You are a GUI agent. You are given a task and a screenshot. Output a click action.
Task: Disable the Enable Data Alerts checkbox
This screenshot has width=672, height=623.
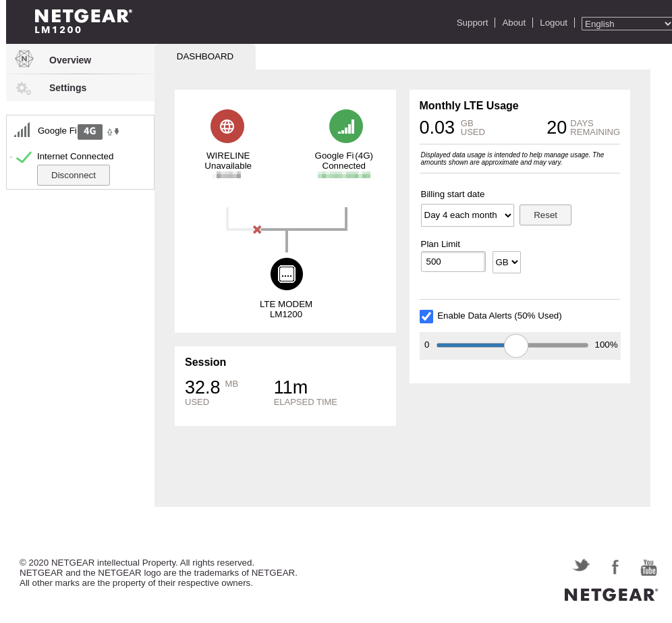tap(426, 316)
